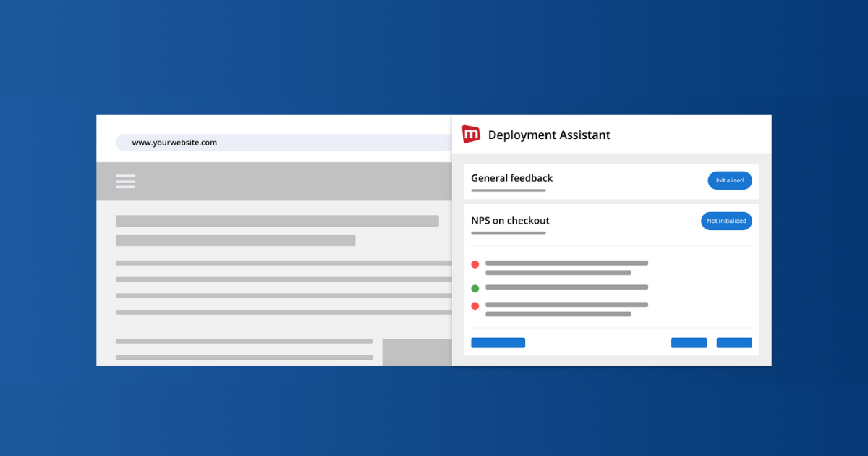Select the General feedback entry

(x=511, y=178)
